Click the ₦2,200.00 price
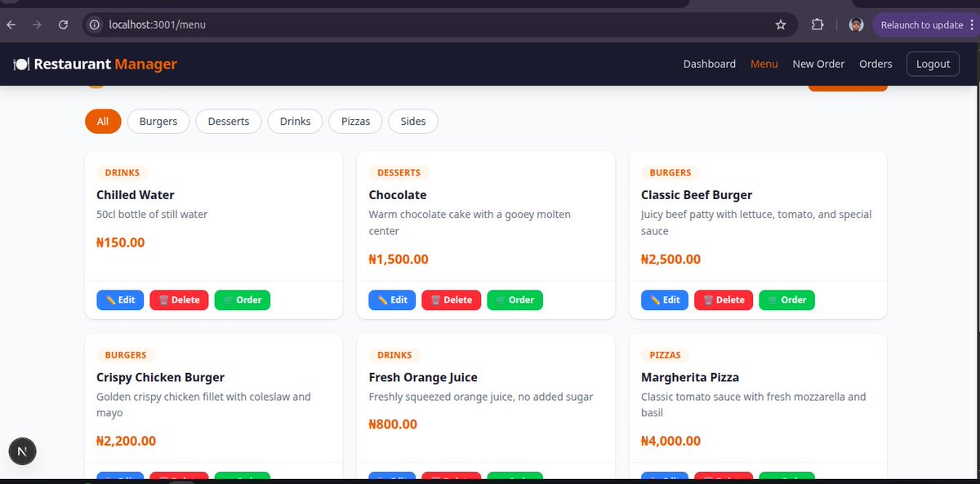The width and height of the screenshot is (980, 484). 127,442
